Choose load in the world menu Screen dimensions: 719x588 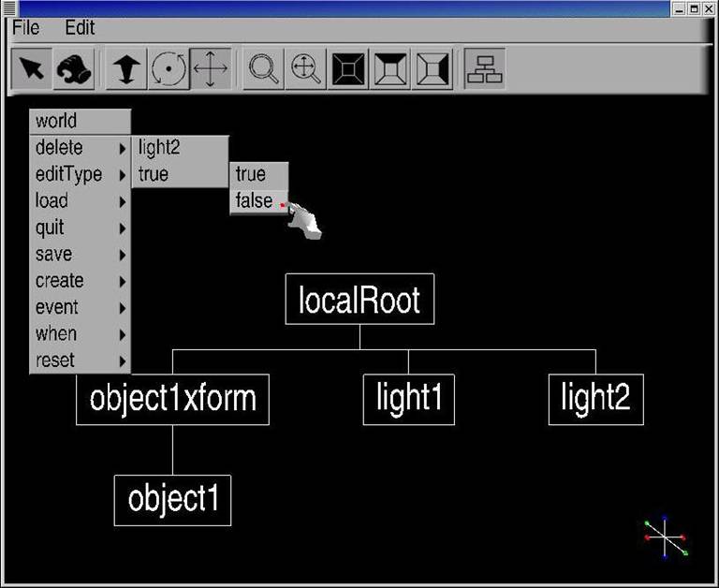click(81, 201)
